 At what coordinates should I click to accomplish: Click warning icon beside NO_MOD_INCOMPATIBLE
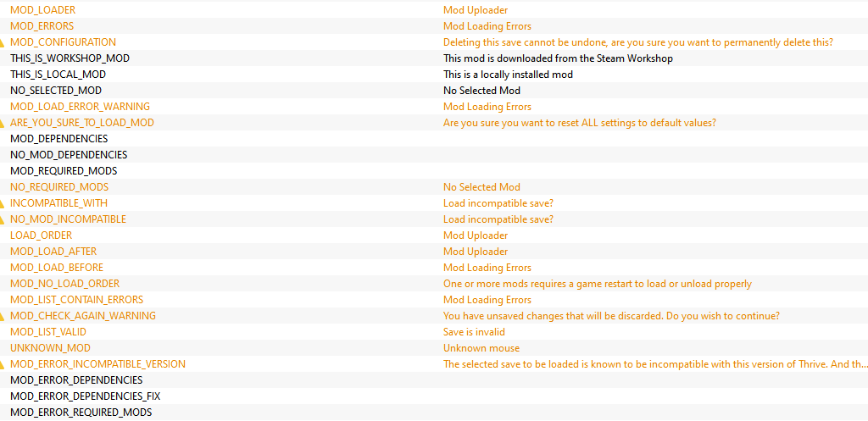point(3,219)
